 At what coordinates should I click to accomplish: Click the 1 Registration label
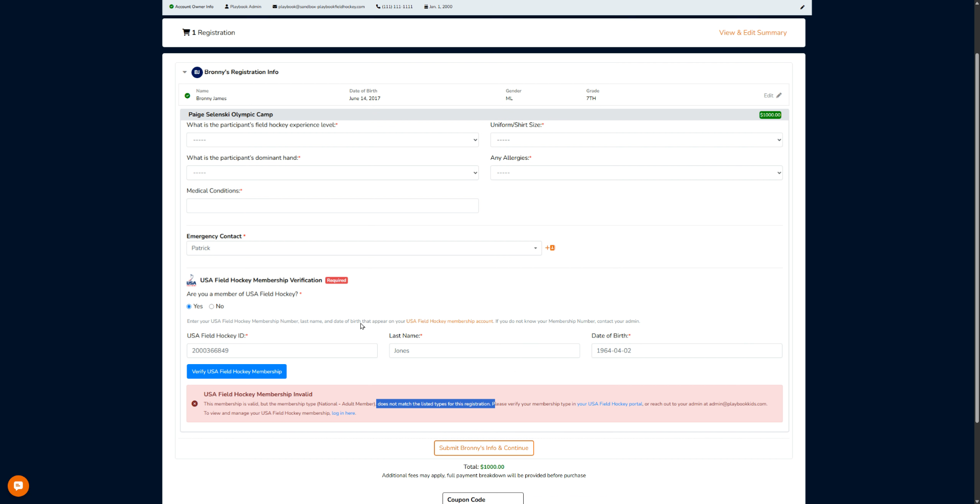click(213, 33)
